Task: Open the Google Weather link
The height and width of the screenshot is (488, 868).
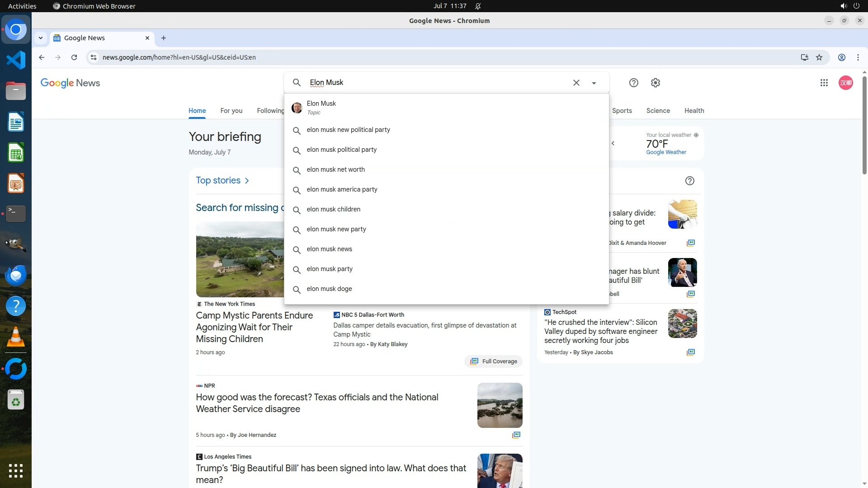Action: (665, 152)
